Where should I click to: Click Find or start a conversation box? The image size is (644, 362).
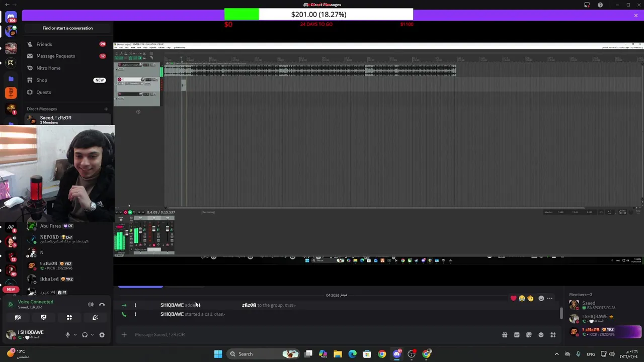tap(67, 28)
